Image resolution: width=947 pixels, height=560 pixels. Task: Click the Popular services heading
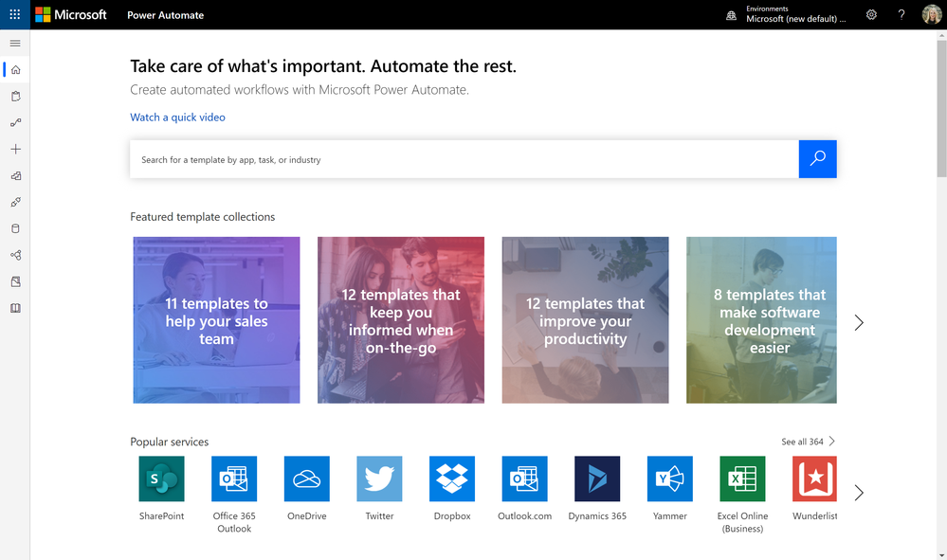click(169, 442)
